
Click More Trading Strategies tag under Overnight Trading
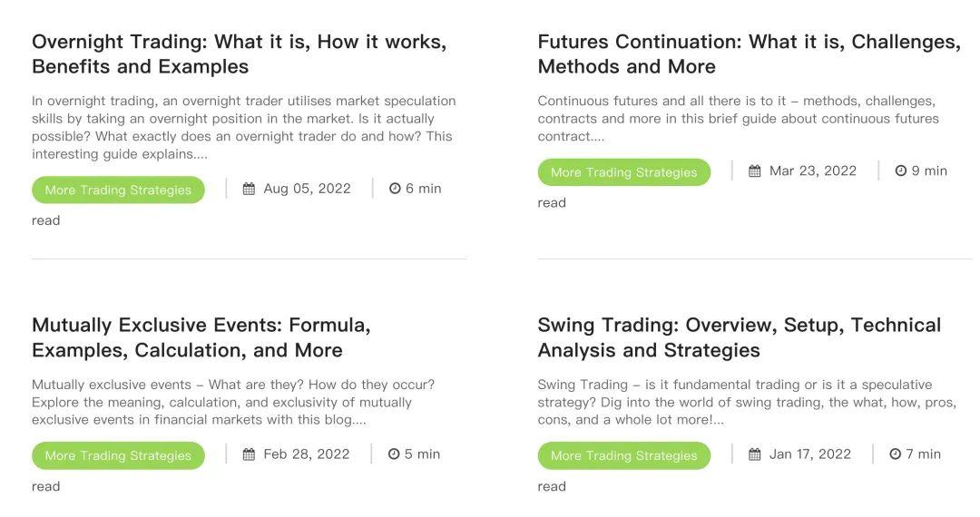pyautogui.click(x=118, y=190)
